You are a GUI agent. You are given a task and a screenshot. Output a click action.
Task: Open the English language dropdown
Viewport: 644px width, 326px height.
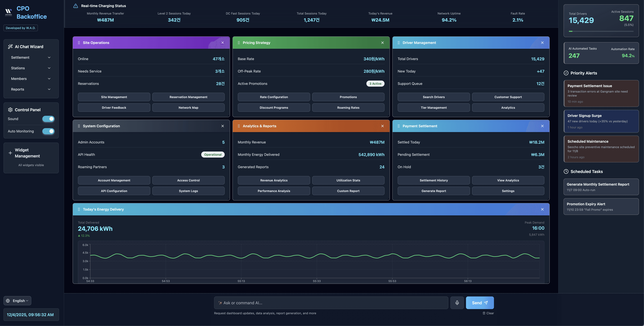tap(18, 301)
